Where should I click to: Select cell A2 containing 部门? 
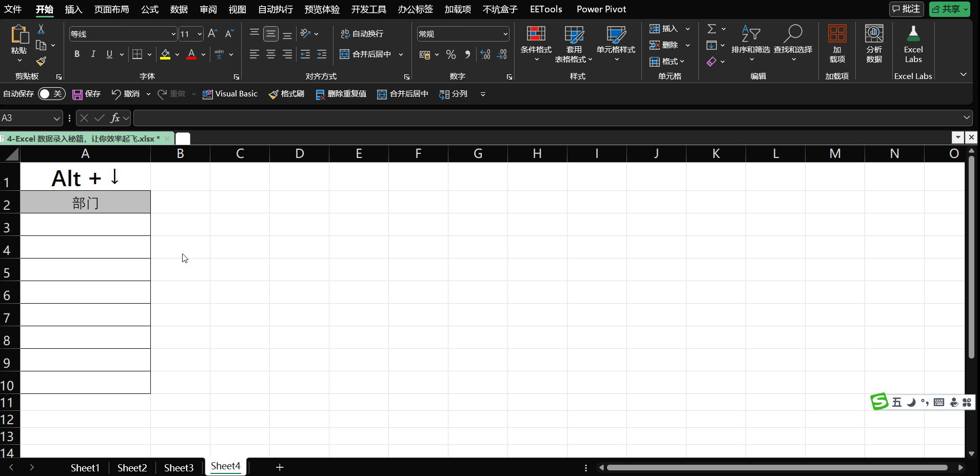pos(85,202)
